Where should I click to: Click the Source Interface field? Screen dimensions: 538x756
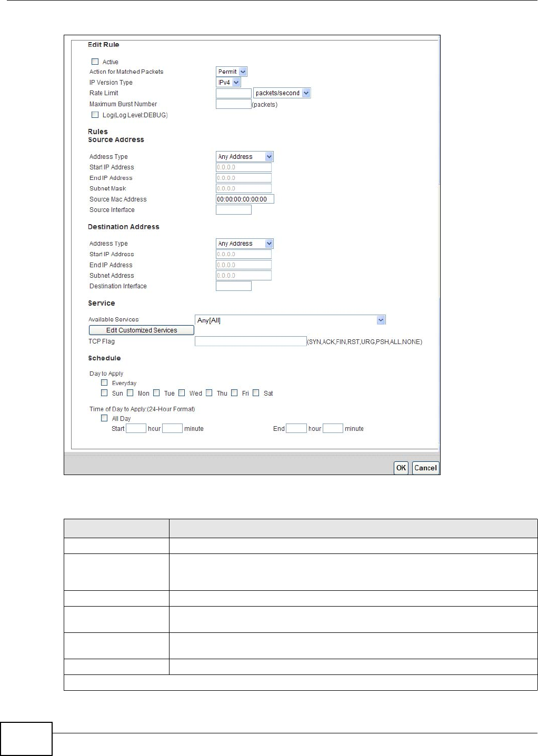coord(234,209)
